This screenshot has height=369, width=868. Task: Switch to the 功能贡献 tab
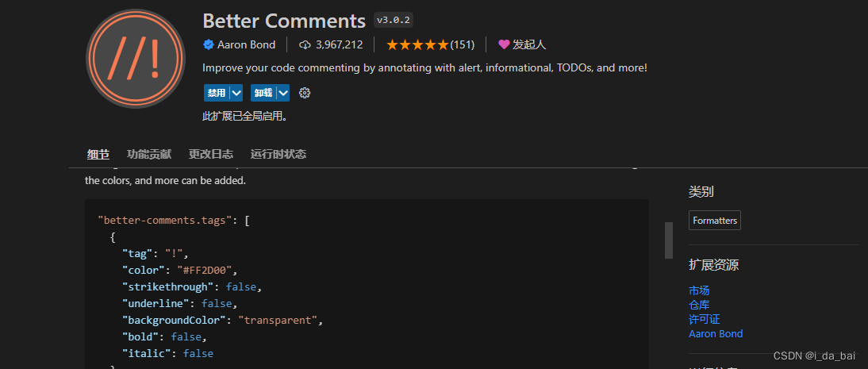click(x=149, y=155)
